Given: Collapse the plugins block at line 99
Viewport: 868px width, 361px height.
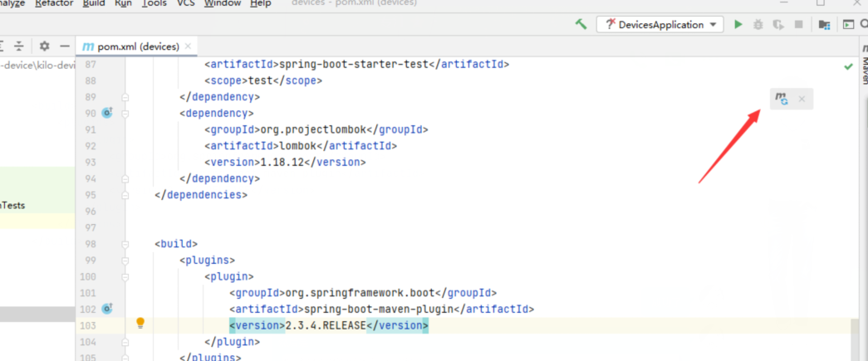Looking at the screenshot, I should pos(125,260).
